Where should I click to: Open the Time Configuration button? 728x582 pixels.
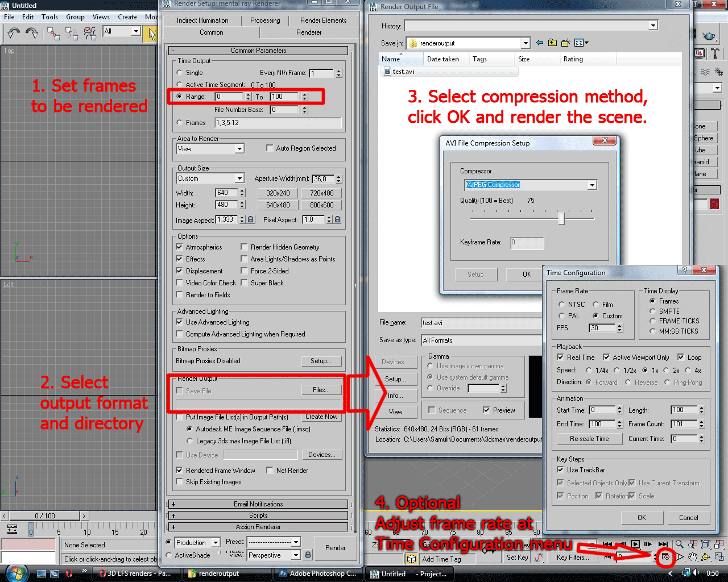pyautogui.click(x=665, y=557)
